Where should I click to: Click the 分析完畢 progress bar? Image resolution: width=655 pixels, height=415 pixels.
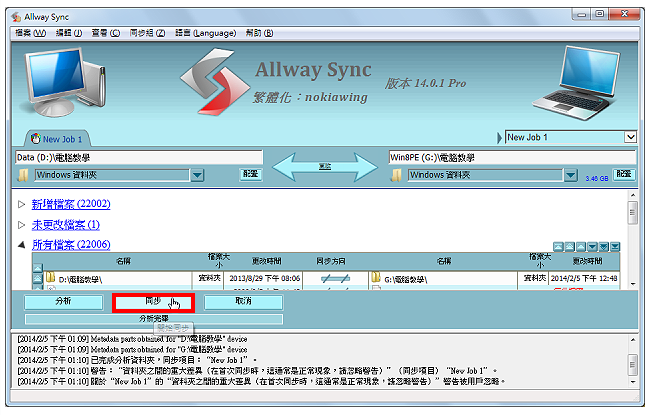pos(154,319)
